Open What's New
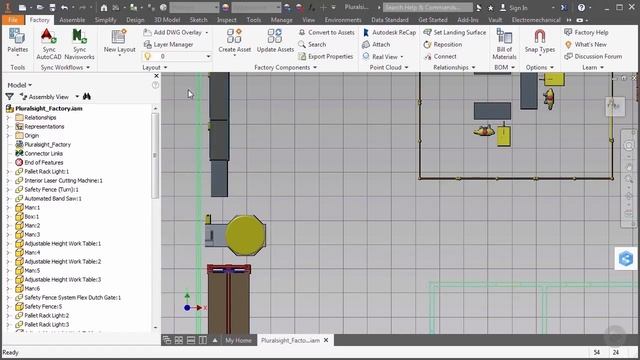Image resolution: width=640 pixels, height=360 pixels. [x=585, y=44]
